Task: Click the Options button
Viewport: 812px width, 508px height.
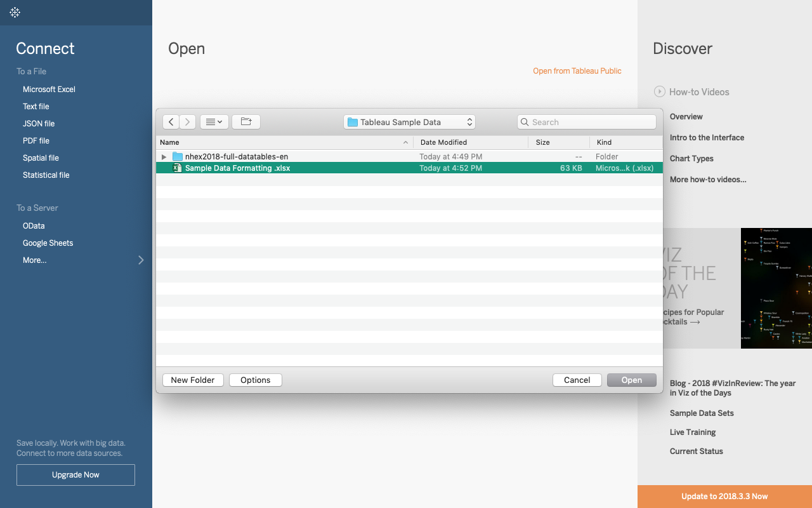Action: (x=256, y=380)
